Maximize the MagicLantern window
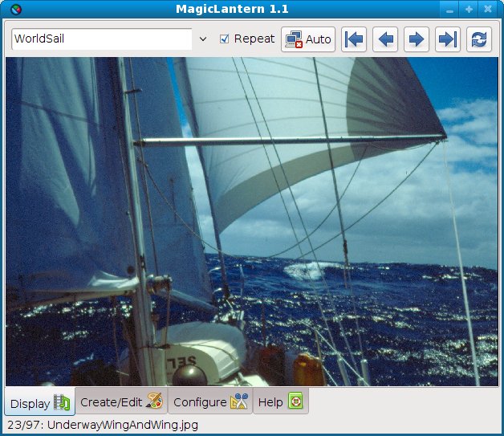 pos(469,9)
